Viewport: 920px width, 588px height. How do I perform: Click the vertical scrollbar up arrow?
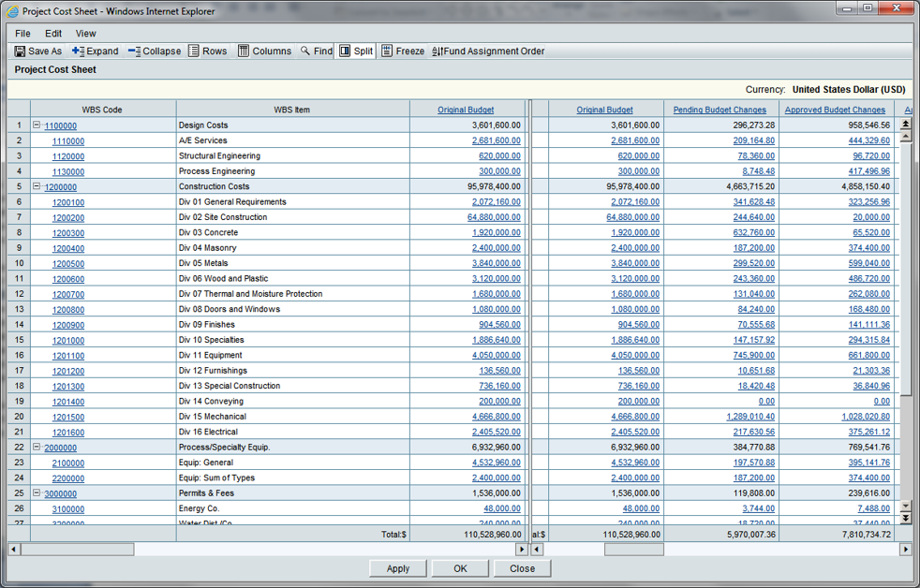pyautogui.click(x=905, y=136)
